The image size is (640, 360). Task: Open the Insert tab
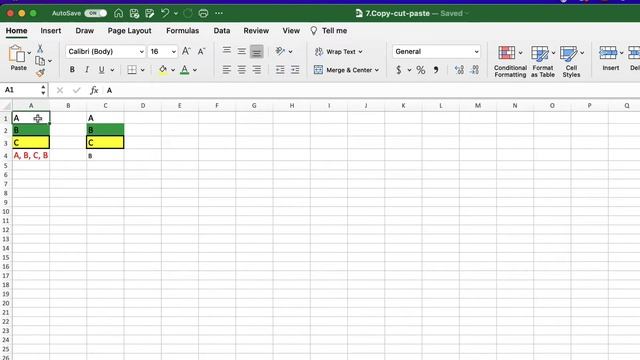51,31
